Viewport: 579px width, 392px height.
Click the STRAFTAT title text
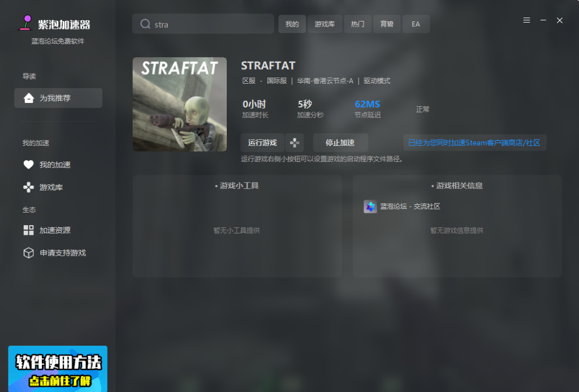click(269, 66)
